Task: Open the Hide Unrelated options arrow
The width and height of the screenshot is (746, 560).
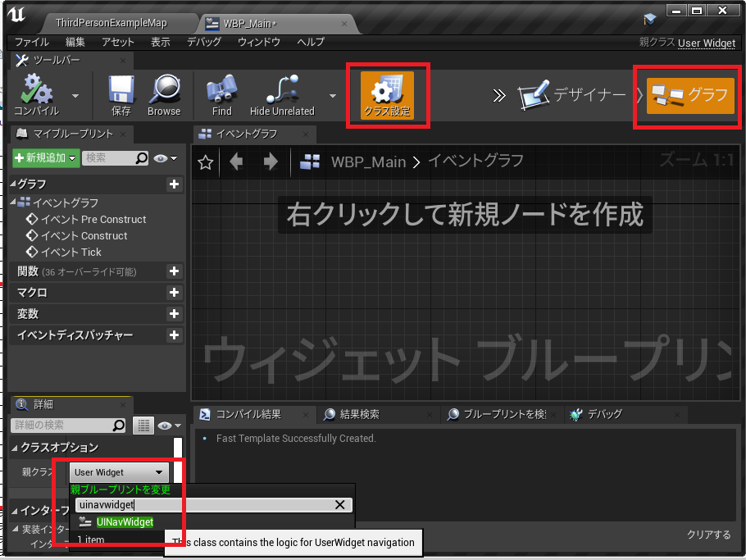Action: coord(333,96)
